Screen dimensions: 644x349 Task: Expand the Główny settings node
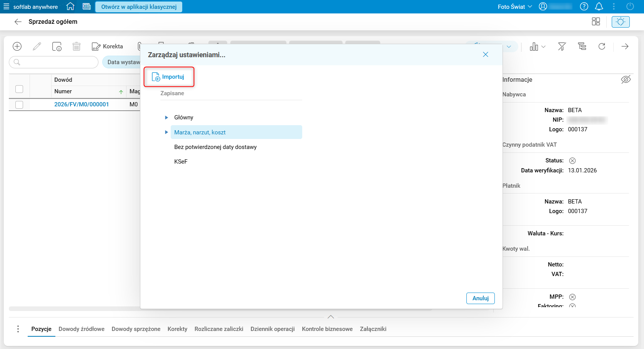click(x=166, y=117)
